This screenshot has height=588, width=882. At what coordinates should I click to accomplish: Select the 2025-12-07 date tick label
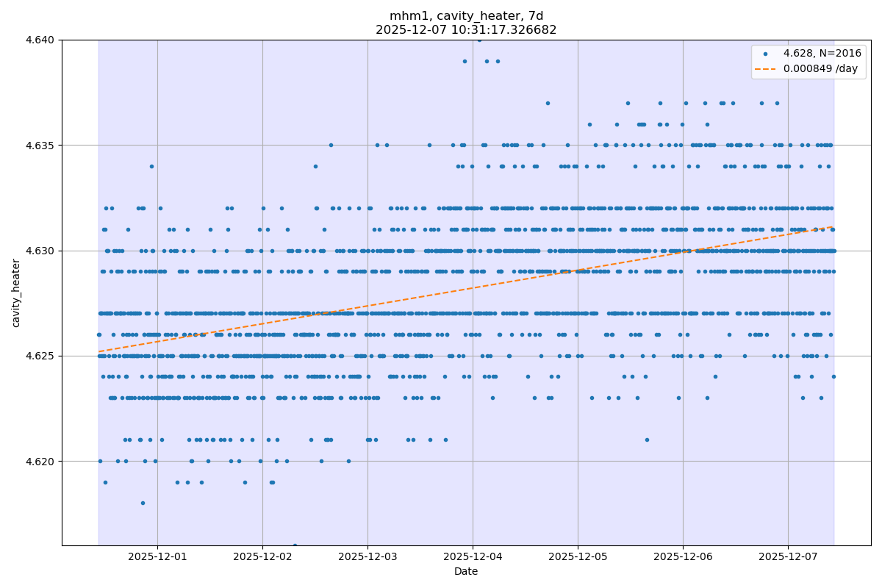click(x=788, y=557)
